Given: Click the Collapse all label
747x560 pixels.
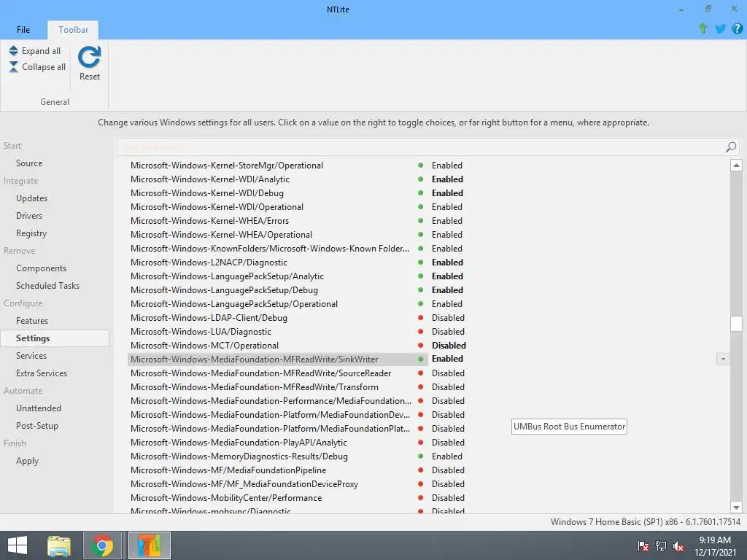Looking at the screenshot, I should pos(44,66).
